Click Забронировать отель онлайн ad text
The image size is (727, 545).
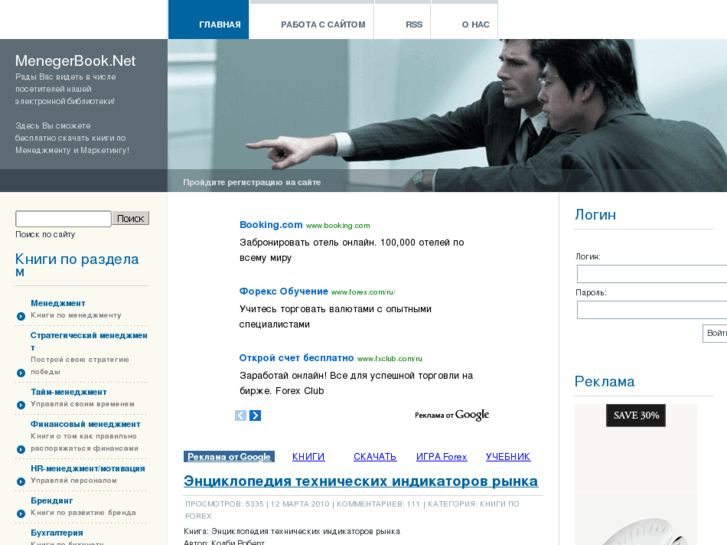click(351, 250)
